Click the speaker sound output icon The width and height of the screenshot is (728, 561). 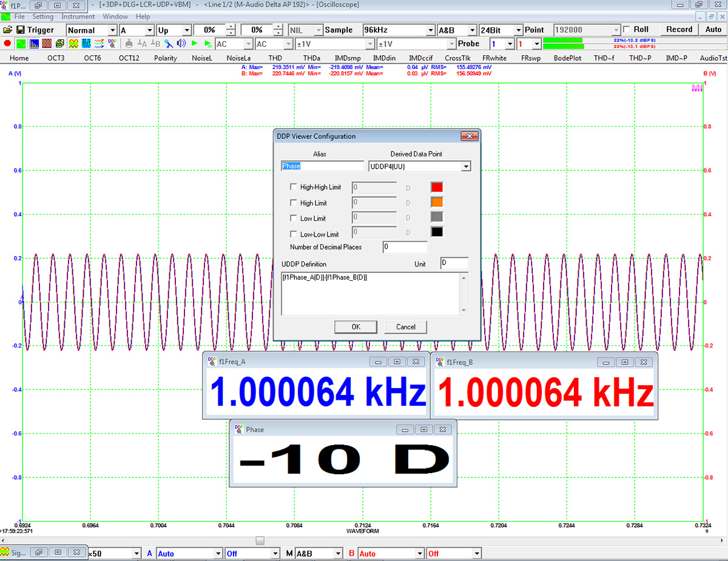click(x=181, y=44)
